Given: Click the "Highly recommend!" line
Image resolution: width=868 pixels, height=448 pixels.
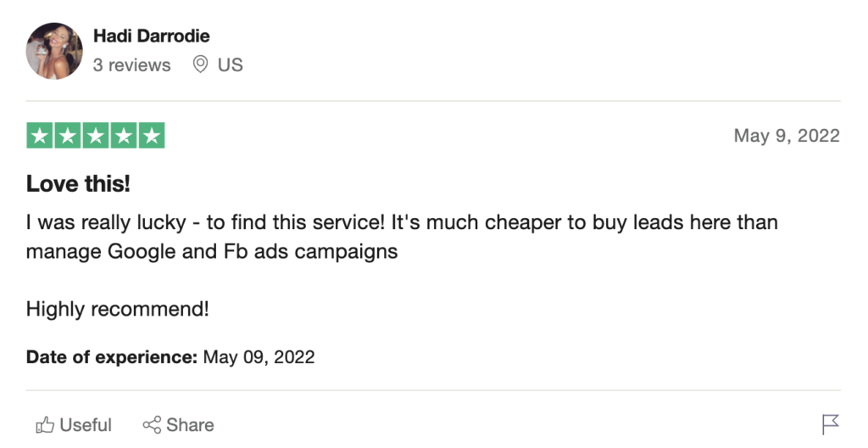Looking at the screenshot, I should [x=118, y=310].
